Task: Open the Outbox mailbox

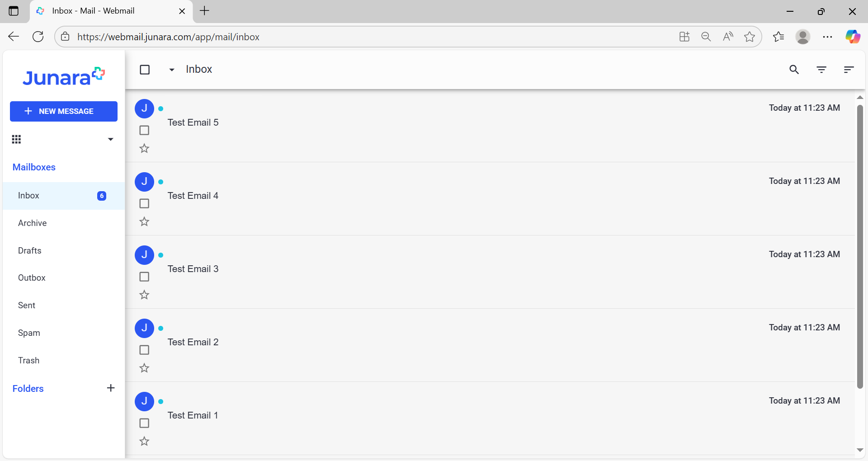Action: click(64, 278)
